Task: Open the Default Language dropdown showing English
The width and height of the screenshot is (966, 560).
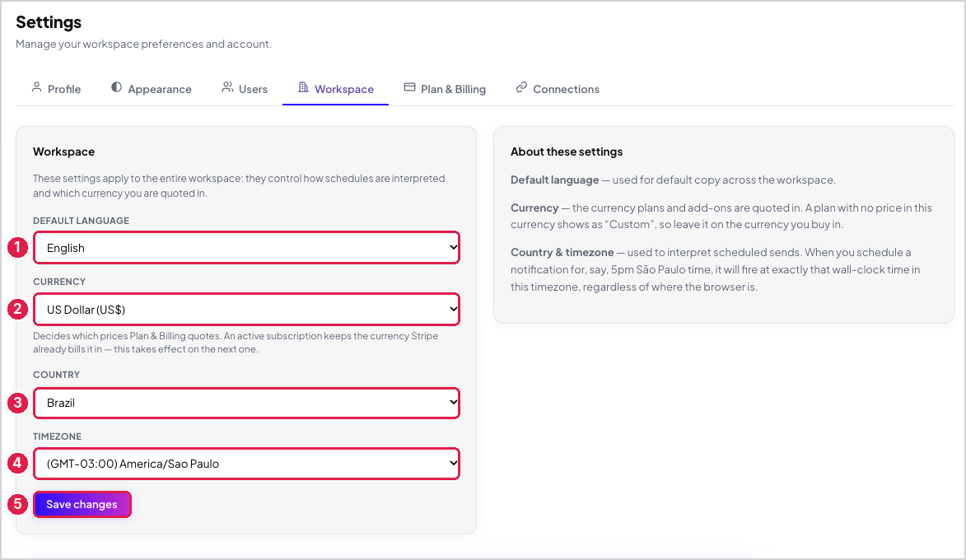Action: pos(246,248)
